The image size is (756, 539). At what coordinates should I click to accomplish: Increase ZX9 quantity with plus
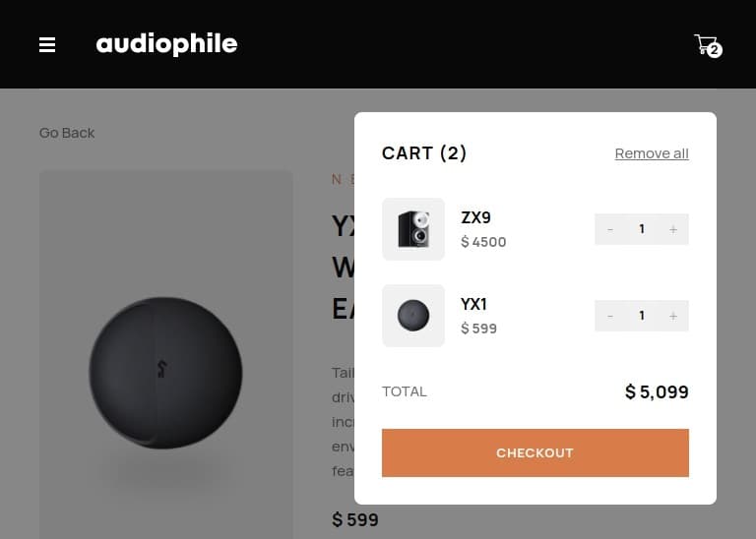[x=673, y=229]
